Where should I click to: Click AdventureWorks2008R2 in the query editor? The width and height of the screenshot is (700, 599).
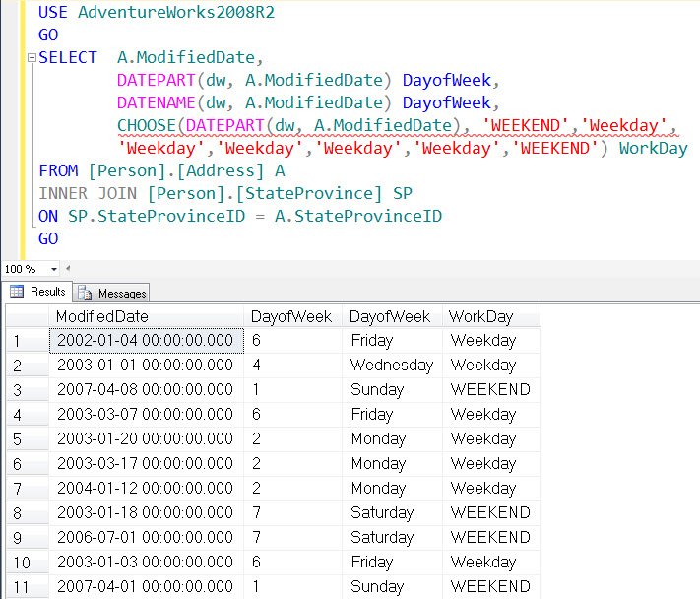[176, 12]
